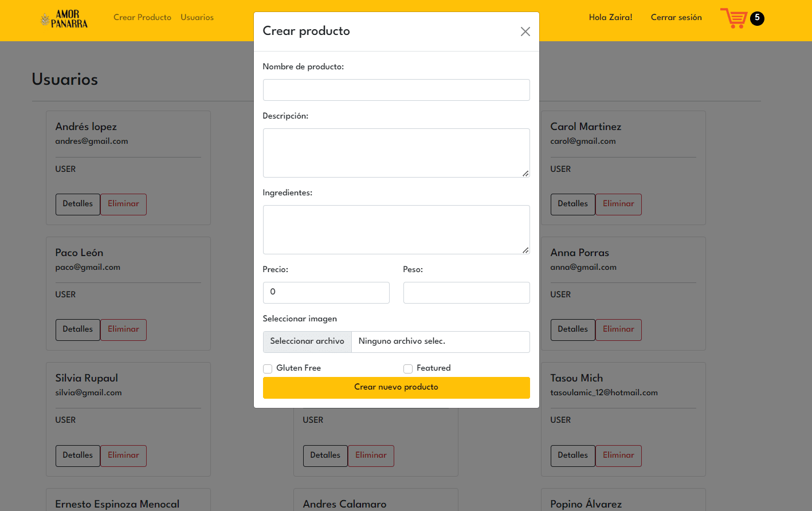This screenshot has width=812, height=511.
Task: Submit with Crear nuevo producto button
Action: click(397, 387)
